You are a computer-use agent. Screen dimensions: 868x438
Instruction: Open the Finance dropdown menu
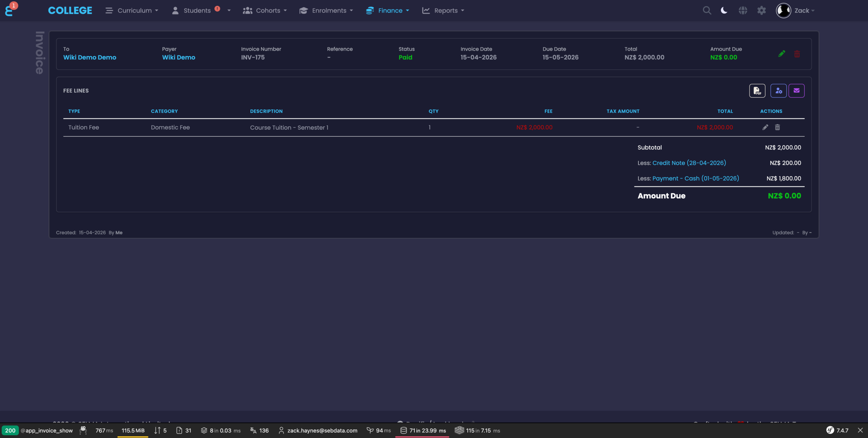click(388, 11)
